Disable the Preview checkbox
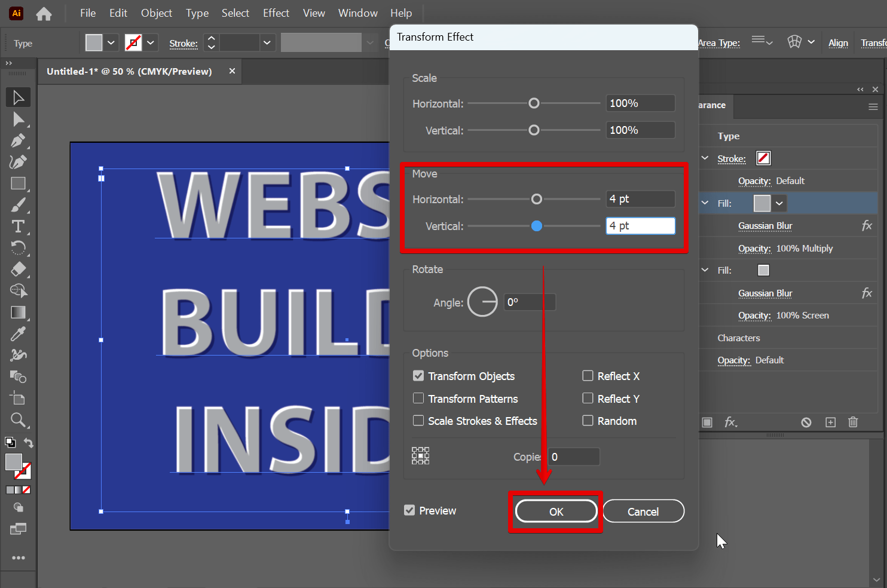 coord(409,510)
